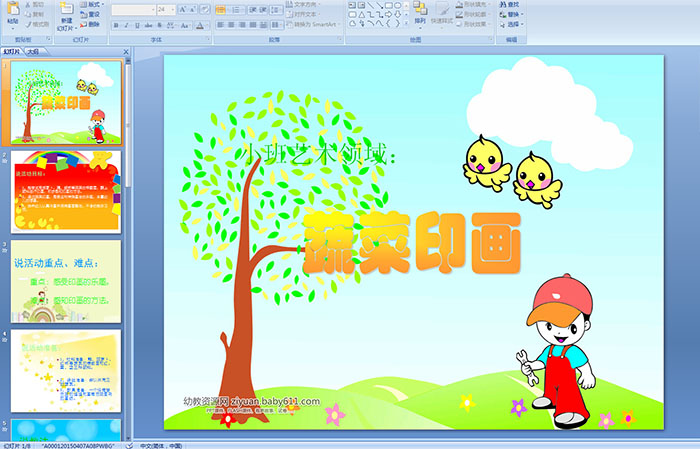Image resolution: width=700 pixels, height=449 pixels.
Task: Toggle Underline formatting
Action: 138,25
